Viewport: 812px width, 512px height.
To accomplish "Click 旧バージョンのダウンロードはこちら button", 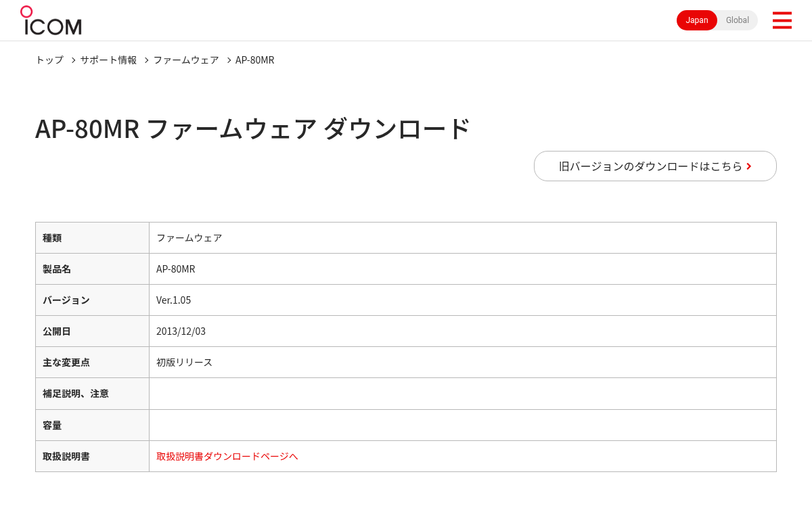I will click(655, 166).
